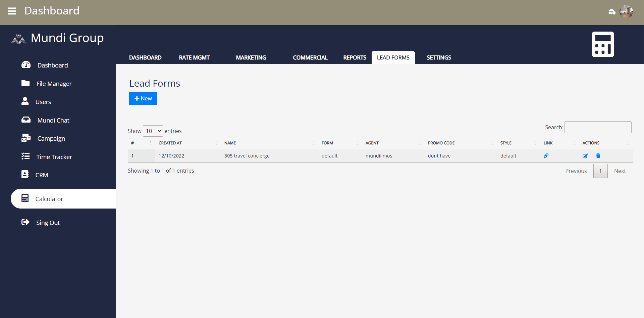Screen dimensions: 644x318
Task: Click the large calculator icon in header
Action: pyautogui.click(x=602, y=44)
